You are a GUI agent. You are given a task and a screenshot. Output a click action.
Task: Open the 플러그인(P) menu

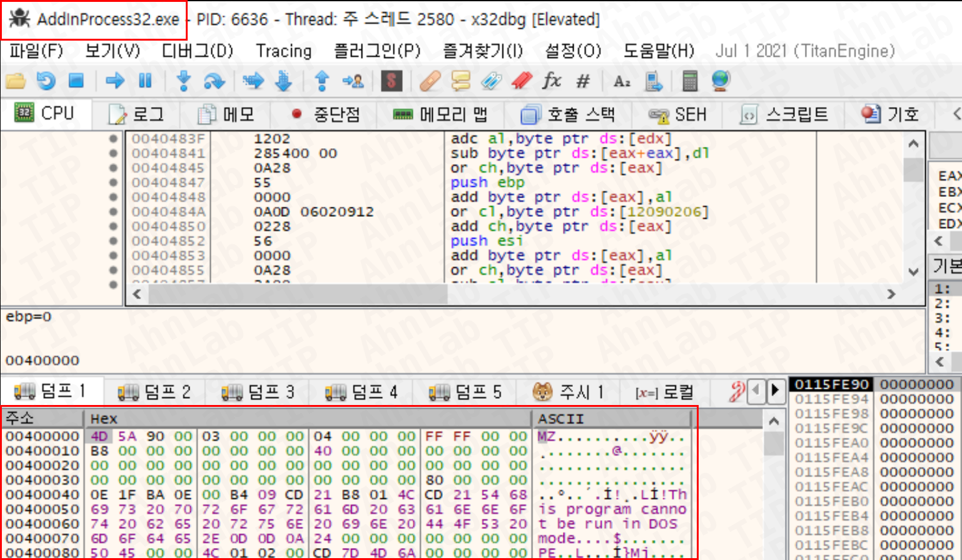(377, 51)
